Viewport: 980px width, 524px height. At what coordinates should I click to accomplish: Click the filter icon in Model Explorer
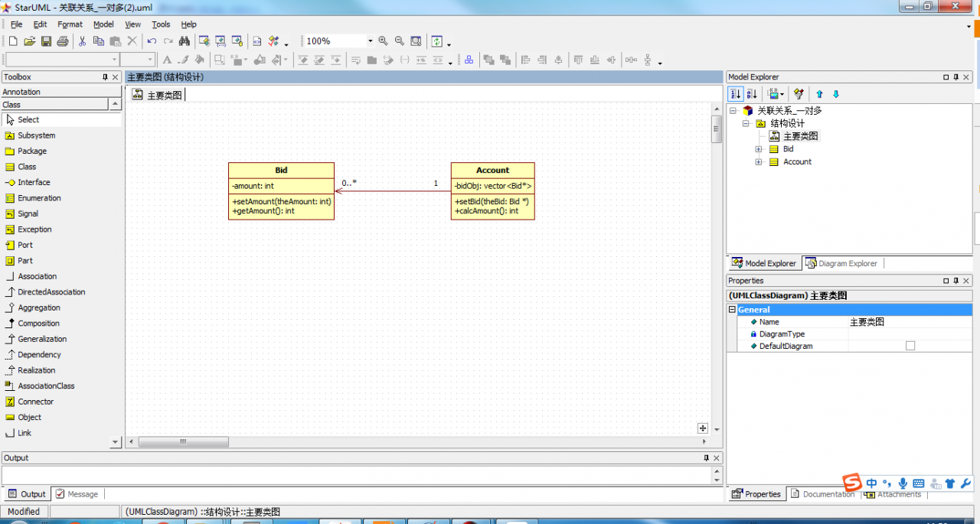point(799,94)
